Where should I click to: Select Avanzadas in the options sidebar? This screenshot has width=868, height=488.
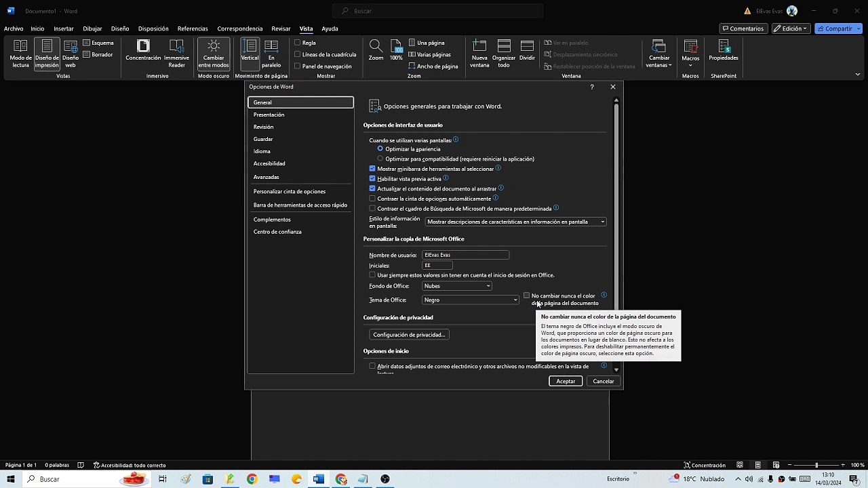(x=266, y=177)
